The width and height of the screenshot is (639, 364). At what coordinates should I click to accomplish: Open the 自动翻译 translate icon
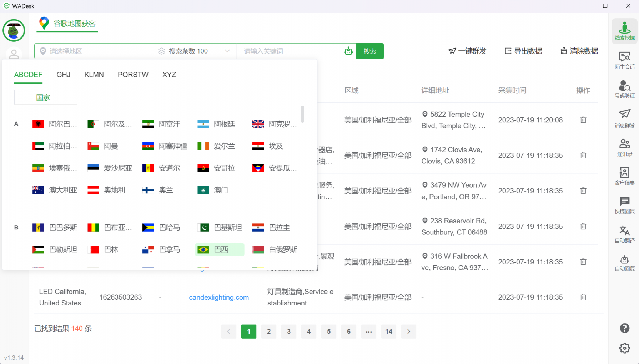point(624,234)
